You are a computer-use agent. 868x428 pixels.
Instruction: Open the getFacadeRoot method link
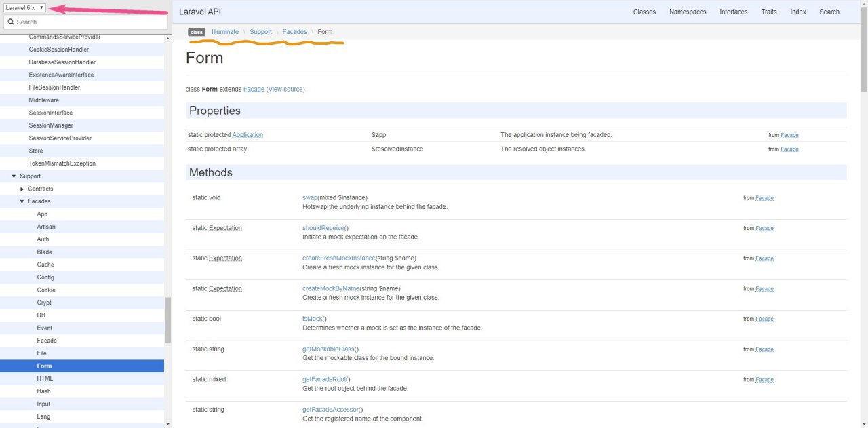pos(324,379)
